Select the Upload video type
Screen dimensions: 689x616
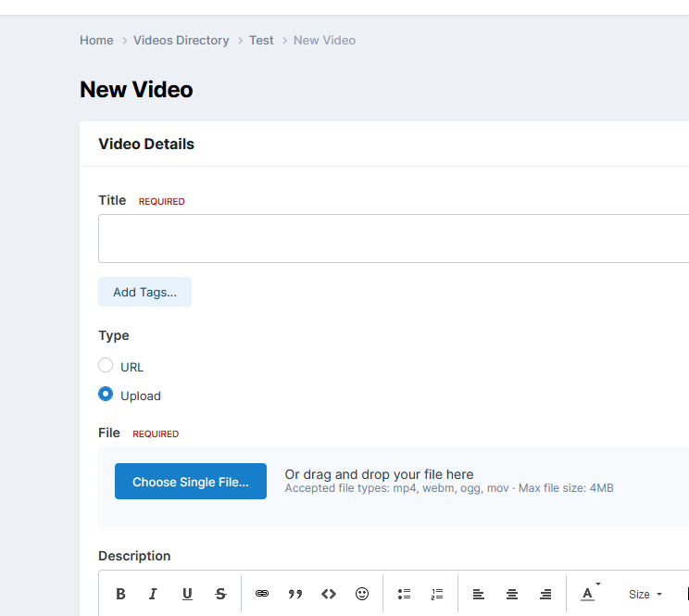click(x=106, y=395)
